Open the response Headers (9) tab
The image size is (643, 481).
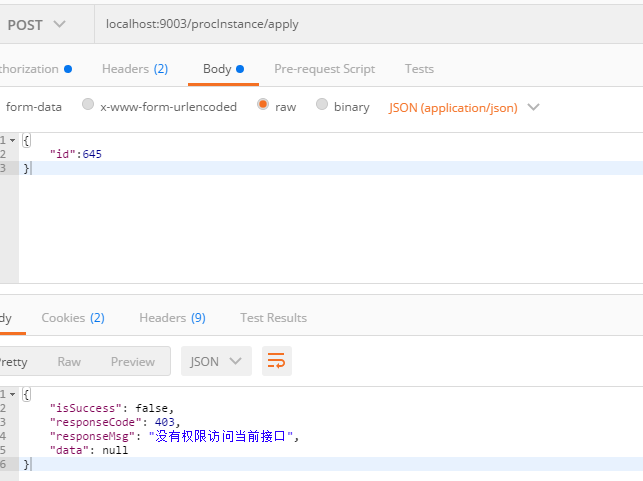(x=172, y=318)
